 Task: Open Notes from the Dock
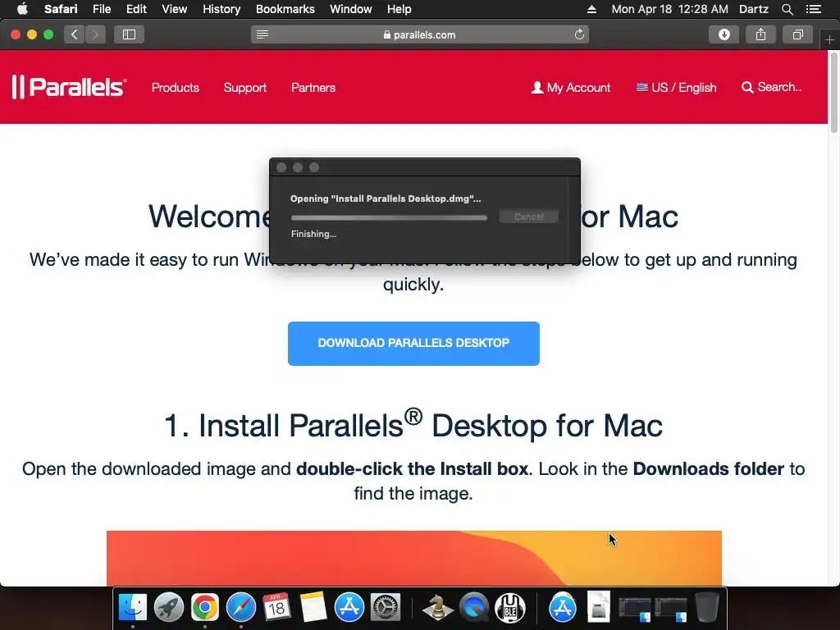point(313,608)
